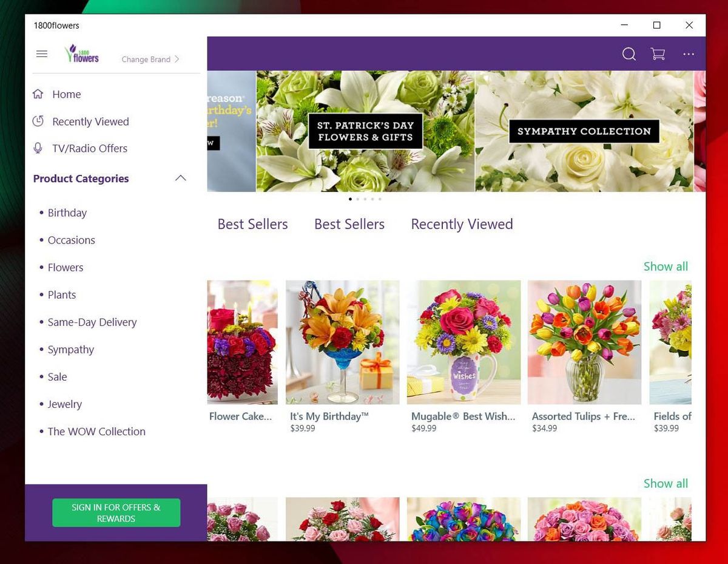Image resolution: width=728 pixels, height=564 pixels.
Task: Open the Sympathy category
Action: [x=70, y=349]
